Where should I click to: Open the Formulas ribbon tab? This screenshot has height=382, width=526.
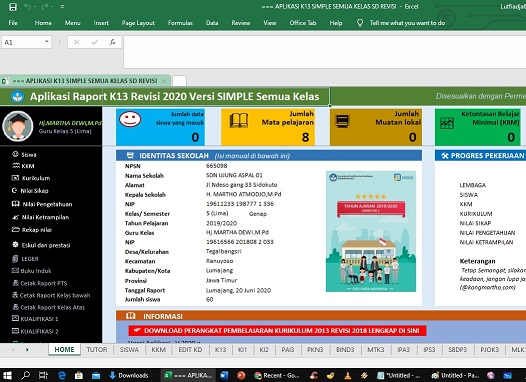coord(180,23)
